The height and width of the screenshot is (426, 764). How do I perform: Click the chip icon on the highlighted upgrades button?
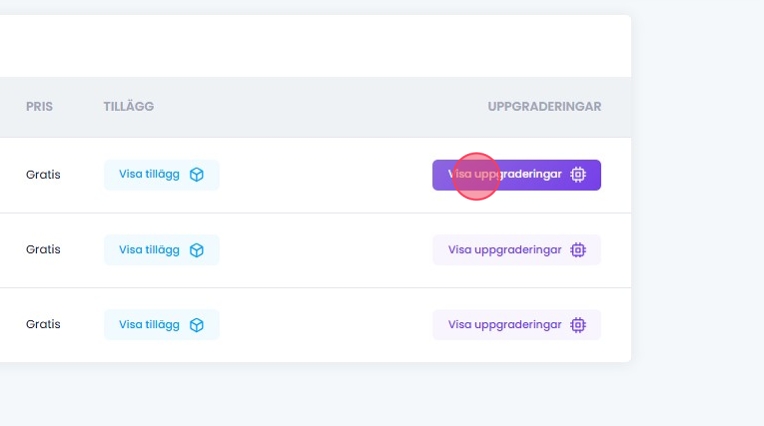pyautogui.click(x=578, y=175)
